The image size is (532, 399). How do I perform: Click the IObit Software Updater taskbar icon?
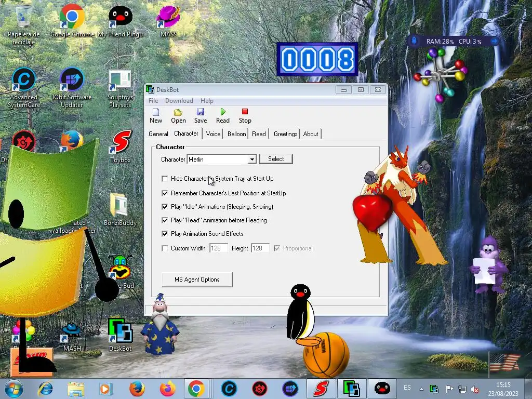pos(290,389)
